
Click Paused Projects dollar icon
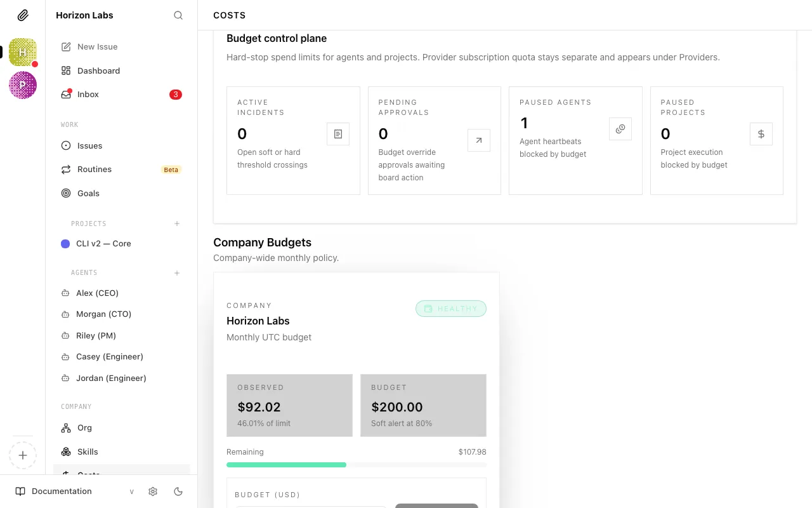pos(761,134)
